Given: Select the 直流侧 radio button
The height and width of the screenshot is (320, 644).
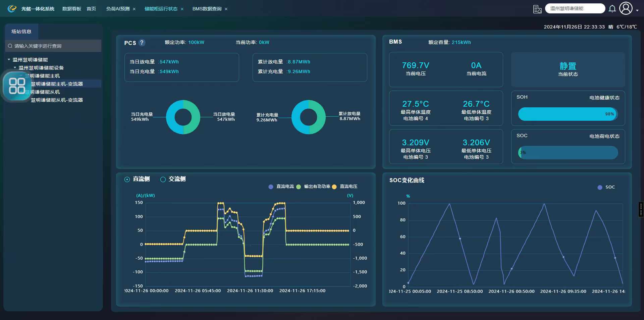Looking at the screenshot, I should 127,179.
